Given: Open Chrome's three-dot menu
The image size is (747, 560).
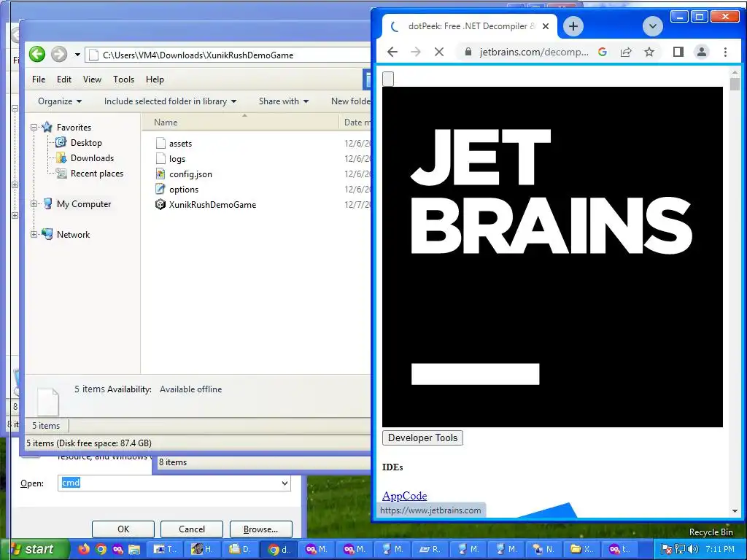Looking at the screenshot, I should tap(725, 52).
